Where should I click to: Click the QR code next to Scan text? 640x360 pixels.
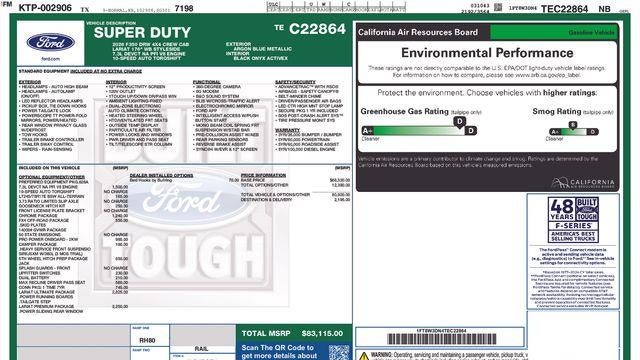pos(339,353)
